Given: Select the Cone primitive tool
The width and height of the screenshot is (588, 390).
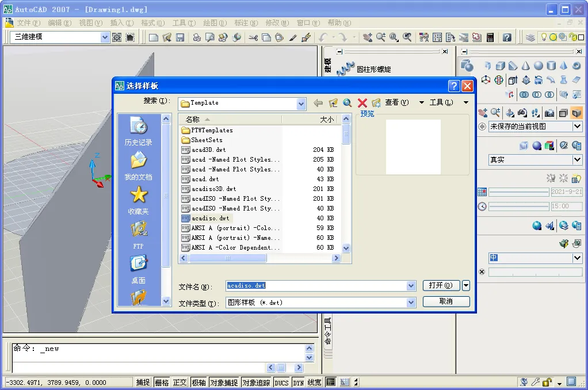Looking at the screenshot, I should pyautogui.click(x=526, y=66).
